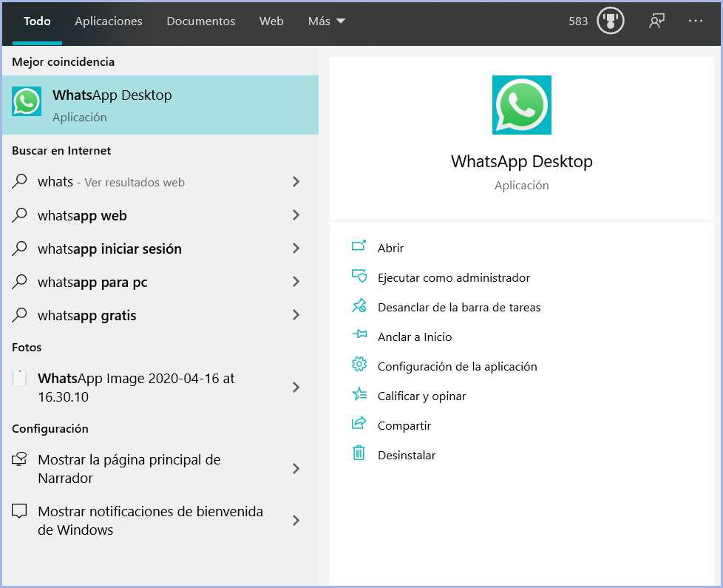This screenshot has height=588, width=723.
Task: Click the feedback person icon in header
Action: (656, 21)
